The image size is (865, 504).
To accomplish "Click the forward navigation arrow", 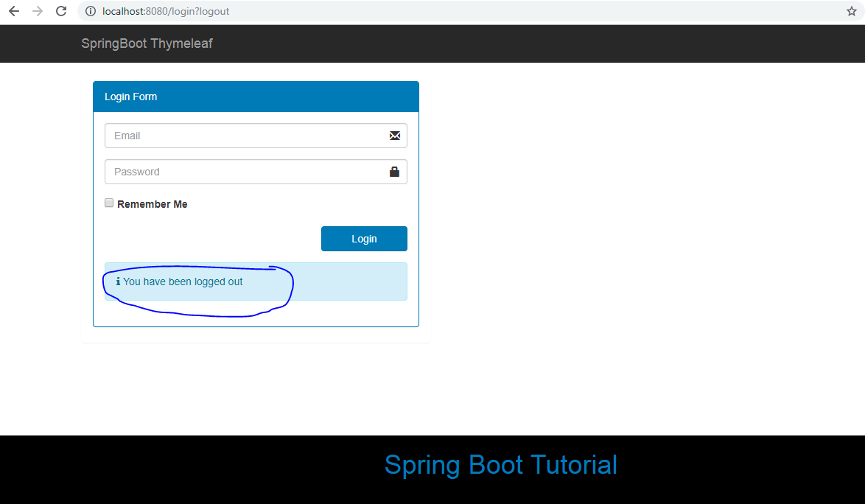I will click(x=37, y=11).
